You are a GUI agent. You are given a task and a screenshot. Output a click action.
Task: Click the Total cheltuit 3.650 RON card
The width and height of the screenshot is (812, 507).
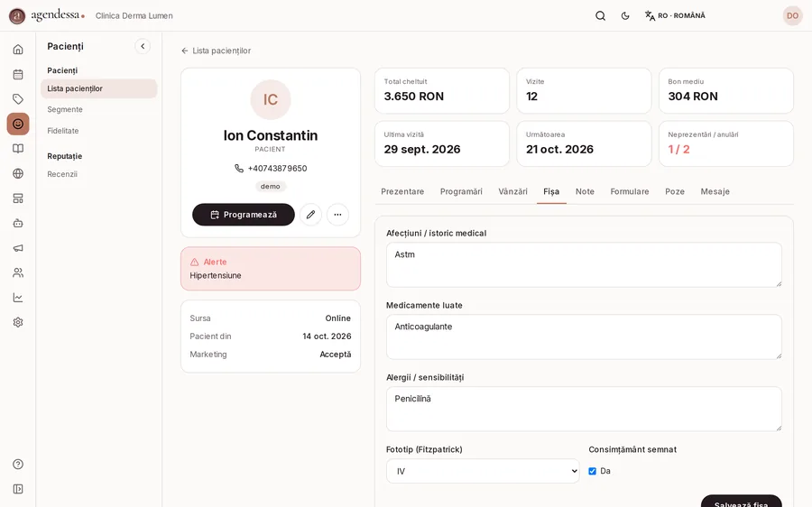click(x=442, y=90)
